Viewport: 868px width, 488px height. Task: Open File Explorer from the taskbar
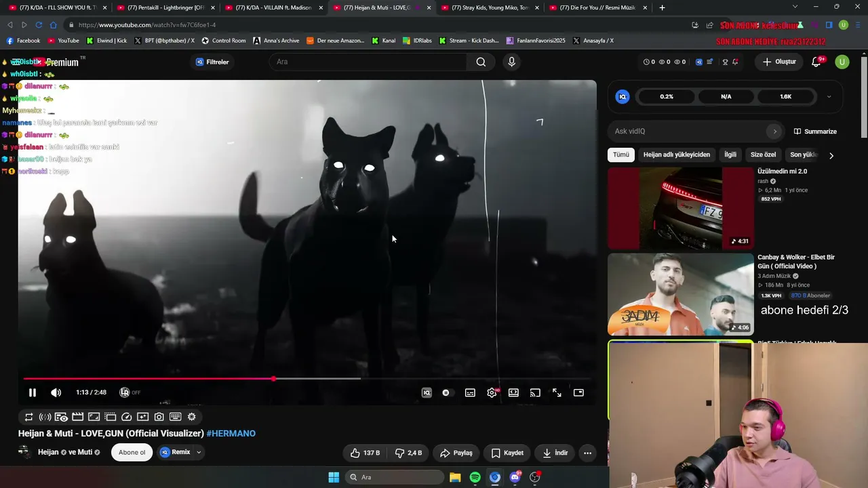point(455,477)
